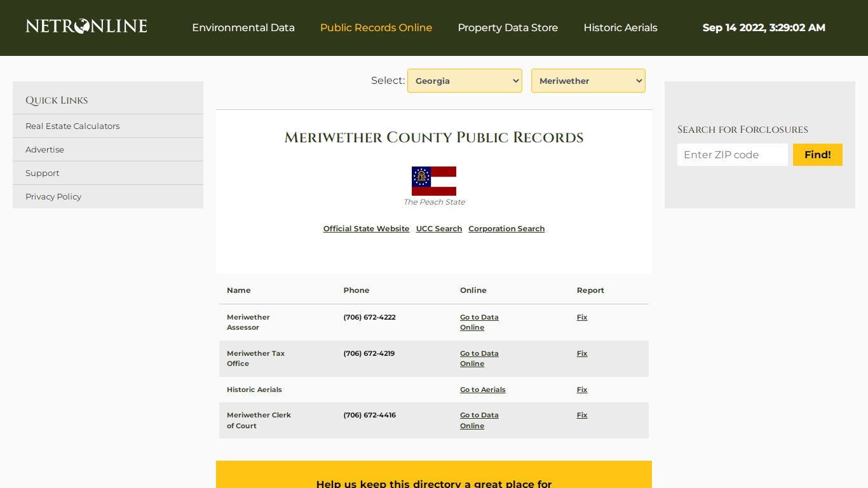Click the Meriwether Assessor name cell
The image size is (868, 488).
click(248, 322)
